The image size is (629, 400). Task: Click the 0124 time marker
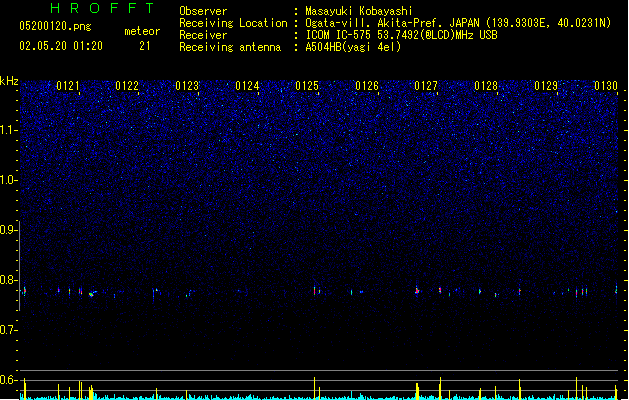coord(247,86)
